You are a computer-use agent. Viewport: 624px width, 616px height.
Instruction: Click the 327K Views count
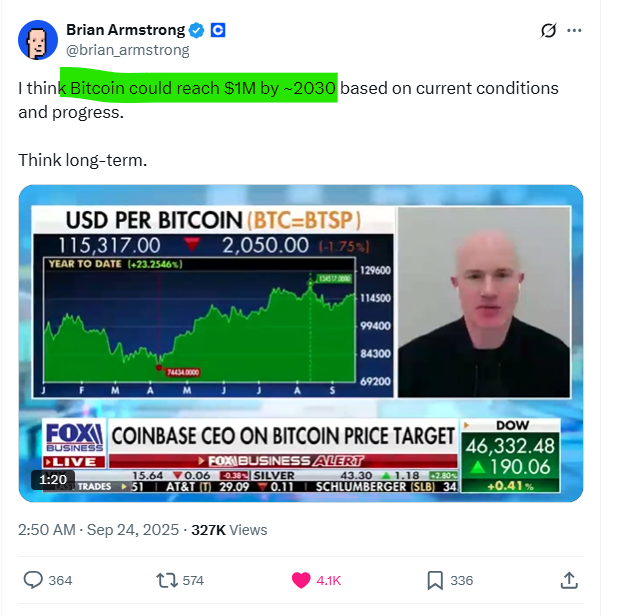[x=229, y=530]
